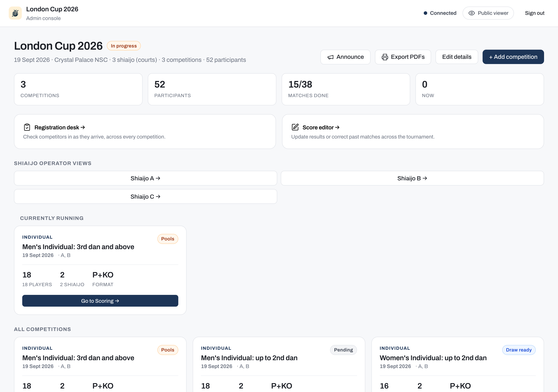Viewport: 558px width, 392px height.
Task: Open Shiaijo A operator view
Action: 145,178
